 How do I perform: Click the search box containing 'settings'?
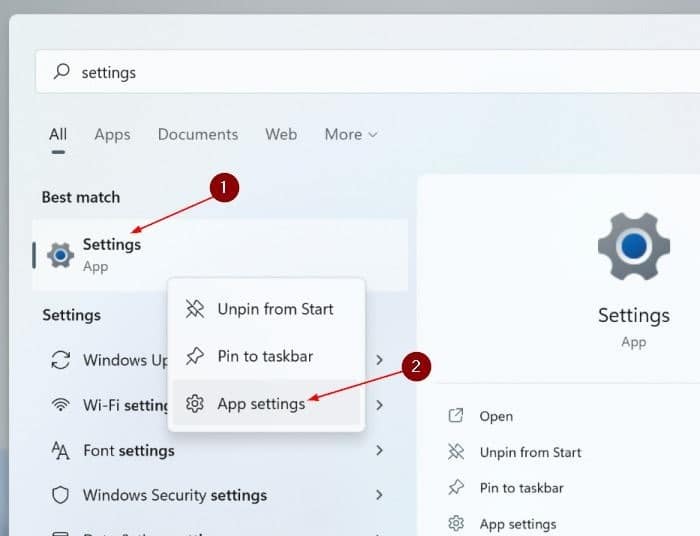click(x=368, y=72)
